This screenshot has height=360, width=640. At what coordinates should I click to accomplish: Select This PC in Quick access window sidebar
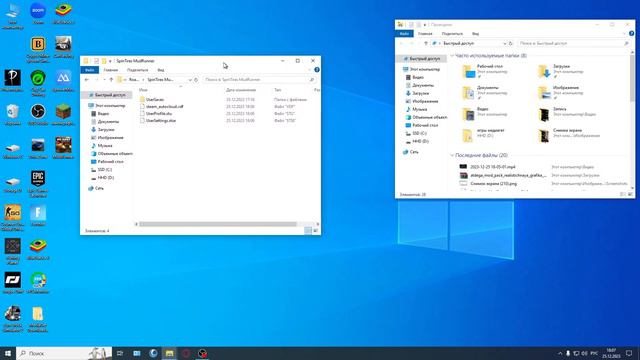(421, 69)
